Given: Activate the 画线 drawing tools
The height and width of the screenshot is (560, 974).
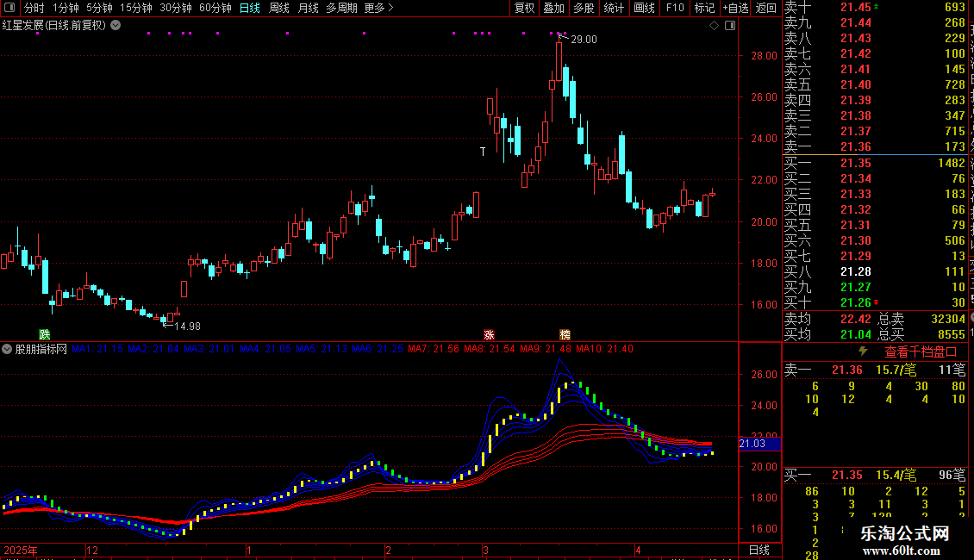Looking at the screenshot, I should pyautogui.click(x=644, y=8).
